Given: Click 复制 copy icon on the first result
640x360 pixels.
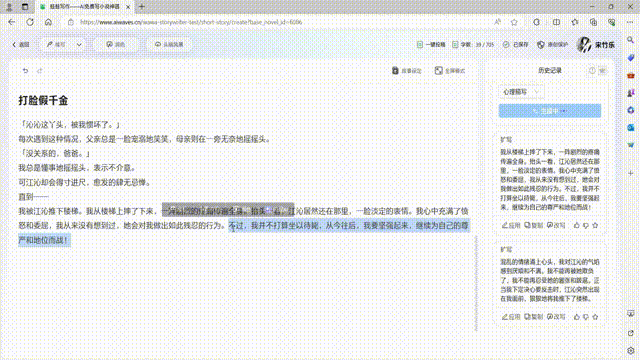Looking at the screenshot, I should (534, 225).
